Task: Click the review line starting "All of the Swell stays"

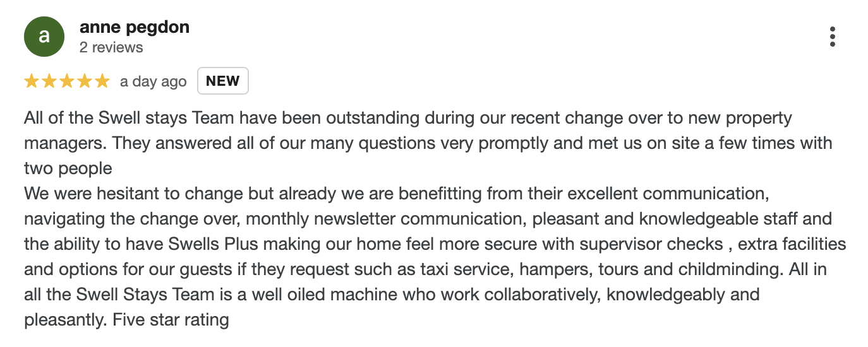Action: pyautogui.click(x=407, y=118)
